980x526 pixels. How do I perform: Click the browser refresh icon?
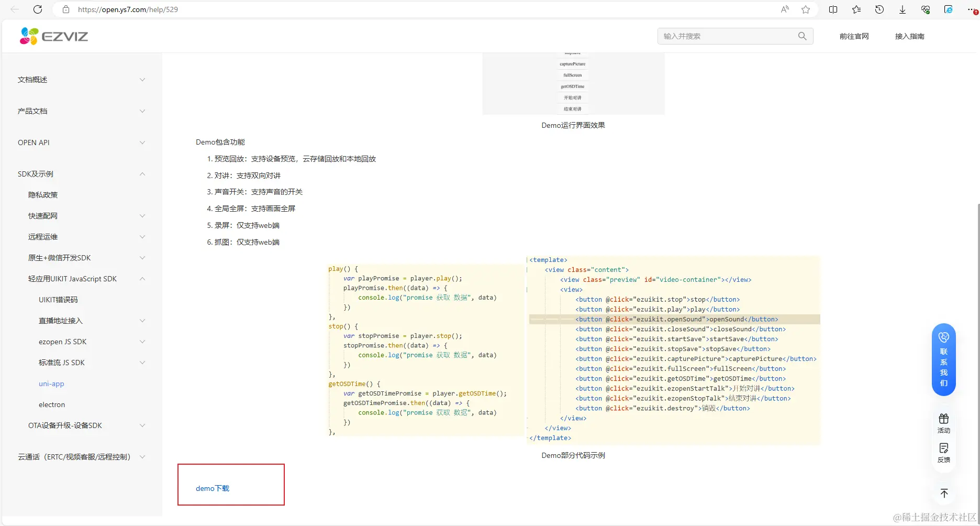tap(38, 9)
